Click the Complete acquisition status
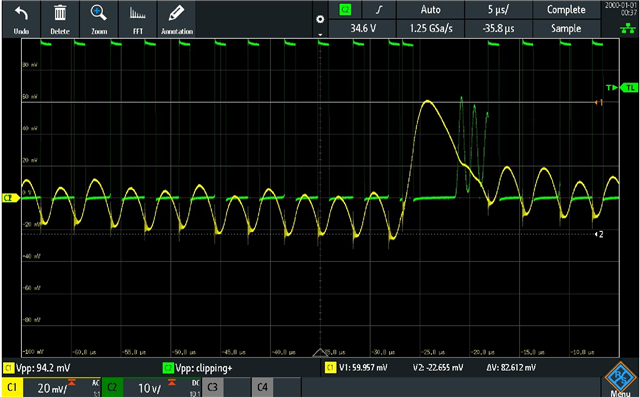640x397 pixels. 566,10
